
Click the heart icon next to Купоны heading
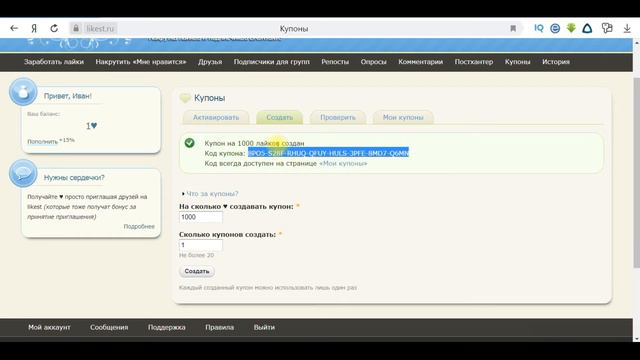[185, 98]
